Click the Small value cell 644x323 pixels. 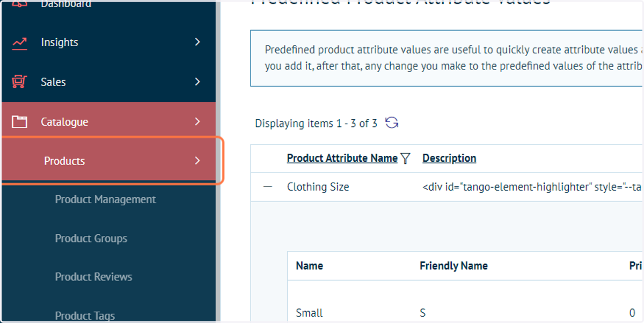tap(309, 313)
